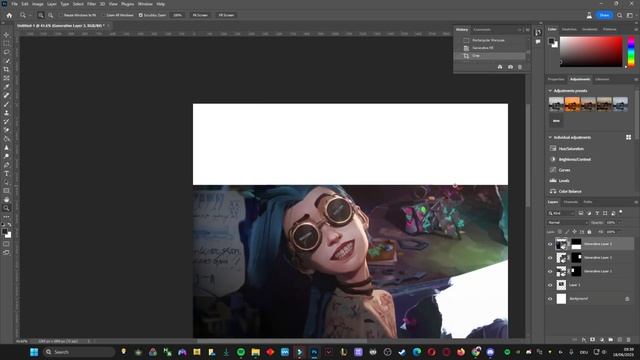Pick a color in red color field
Screen dimensions: 640x360
591,51
